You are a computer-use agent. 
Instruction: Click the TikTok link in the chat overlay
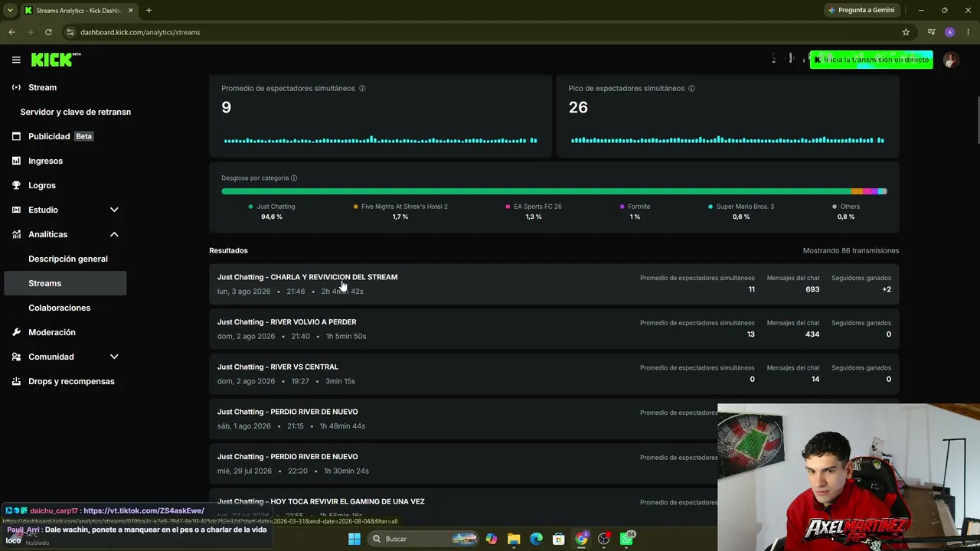point(144,510)
